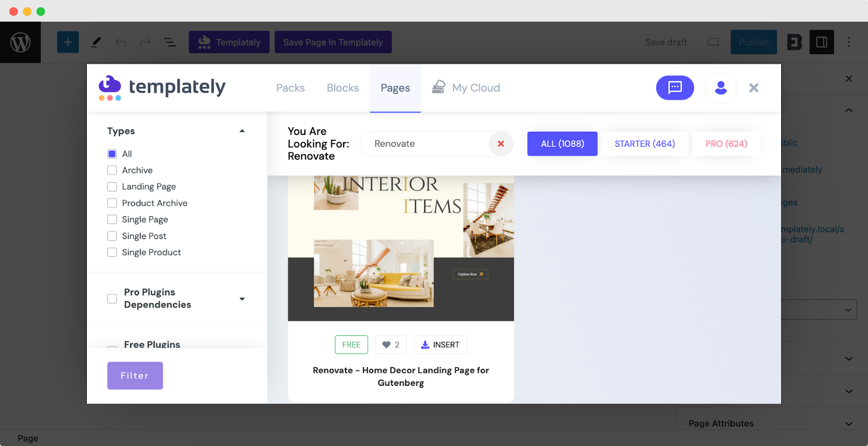
Task: Click the purple Filter button
Action: (135, 376)
